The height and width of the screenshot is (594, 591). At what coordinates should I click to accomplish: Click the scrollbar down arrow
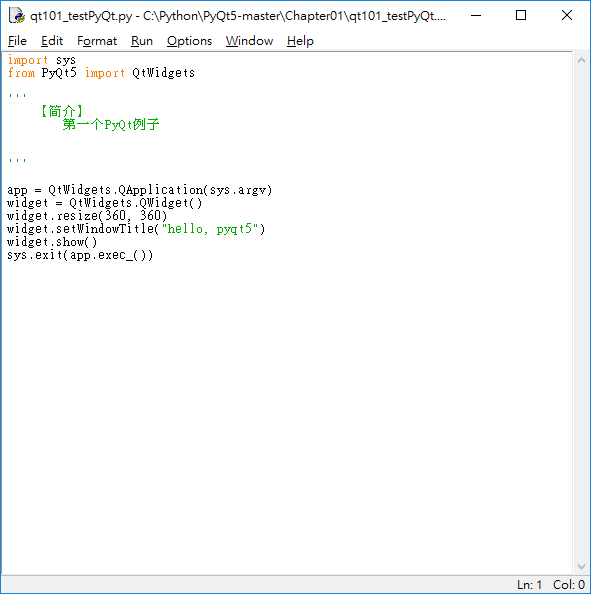(581, 567)
